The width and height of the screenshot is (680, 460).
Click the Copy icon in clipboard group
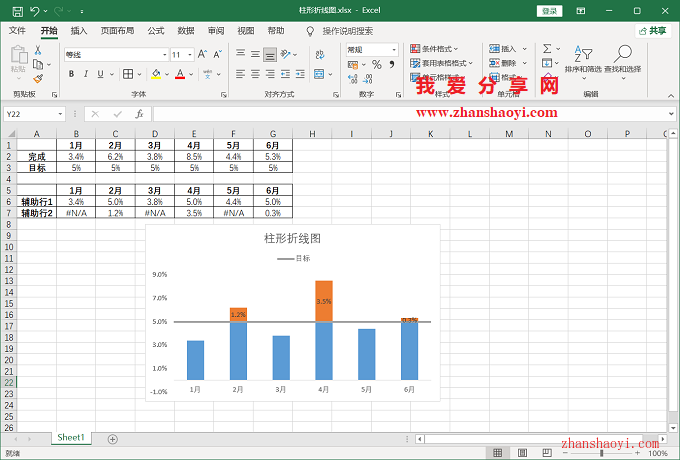click(x=38, y=65)
